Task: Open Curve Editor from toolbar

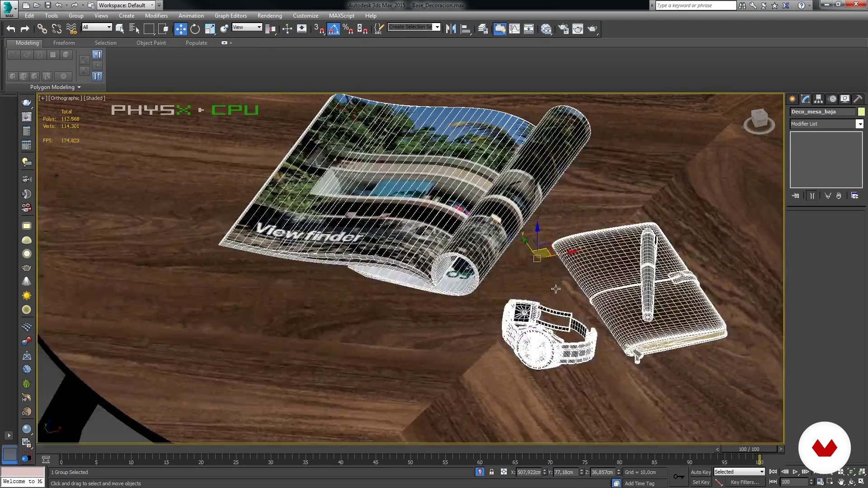Action: [514, 29]
